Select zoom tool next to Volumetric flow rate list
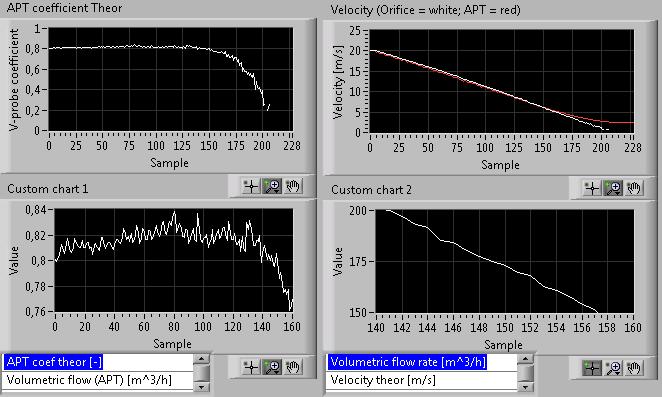 (x=613, y=368)
